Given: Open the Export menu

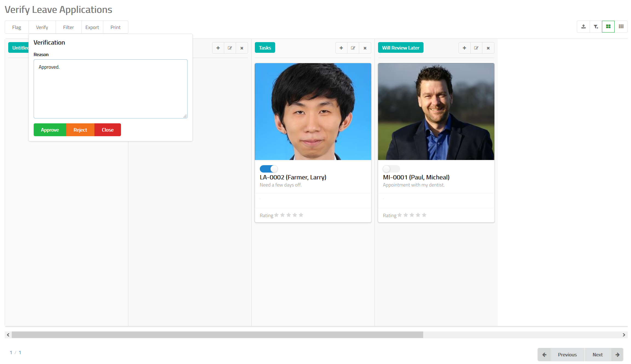Looking at the screenshot, I should point(92,27).
